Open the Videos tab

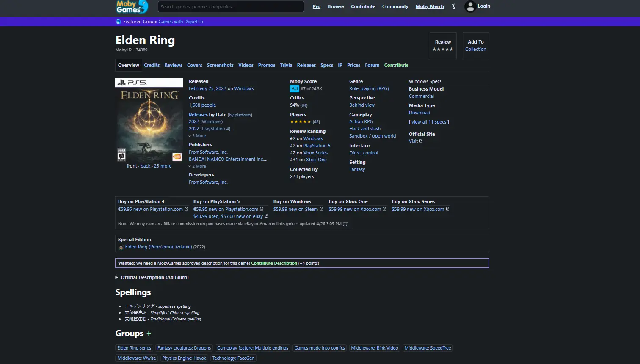(x=246, y=65)
